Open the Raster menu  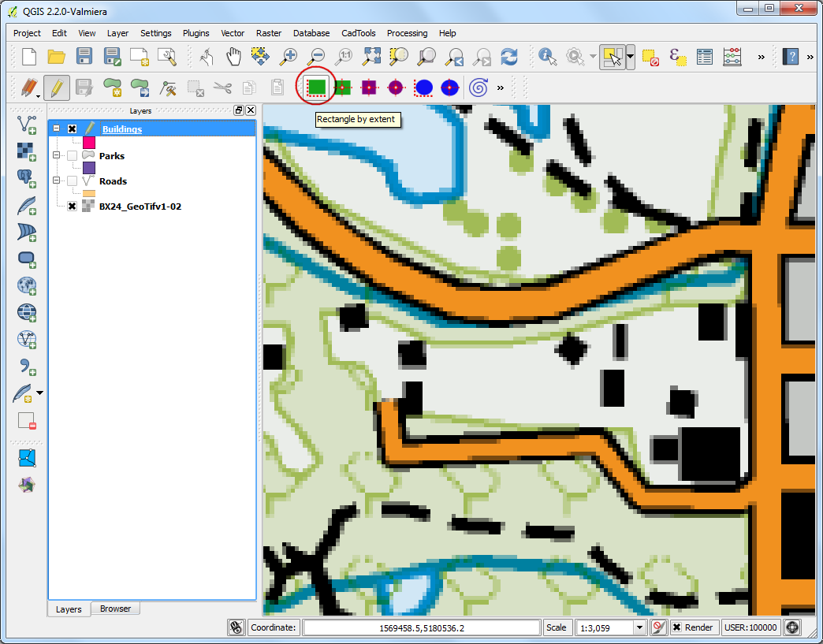(269, 33)
